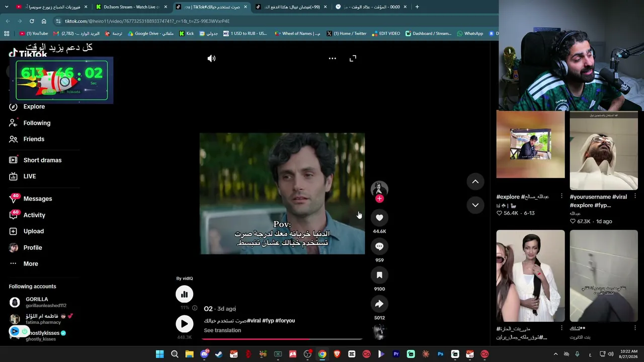Play the paused video by clicking it
Image resolution: width=644 pixels, height=362 pixels.
point(282,194)
